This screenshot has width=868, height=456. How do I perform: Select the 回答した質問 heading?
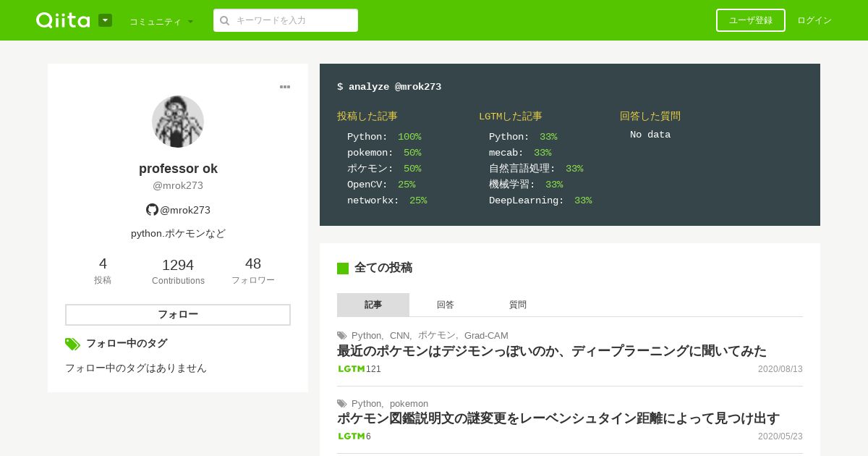coord(650,117)
